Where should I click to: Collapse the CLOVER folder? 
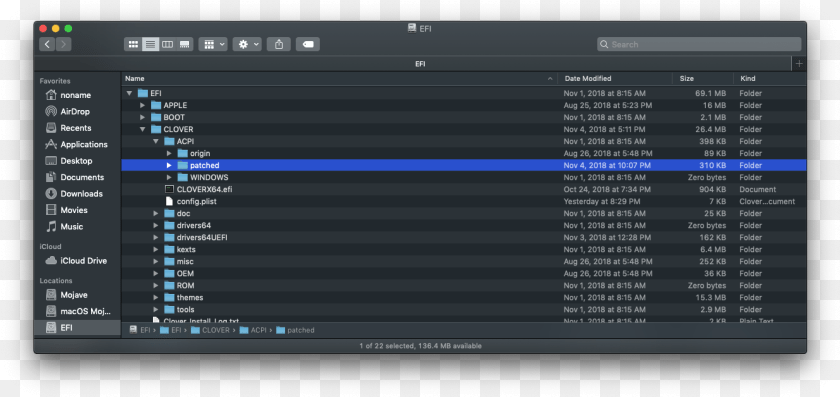click(142, 129)
